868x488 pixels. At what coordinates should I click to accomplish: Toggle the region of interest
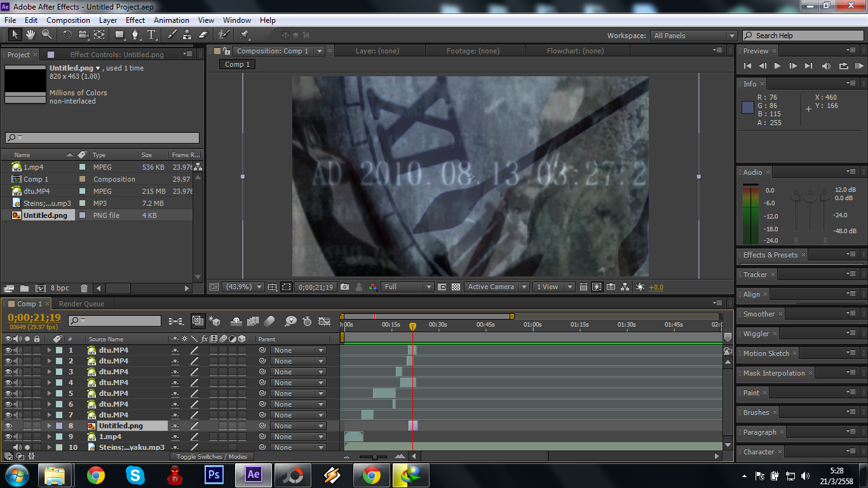tap(287, 287)
